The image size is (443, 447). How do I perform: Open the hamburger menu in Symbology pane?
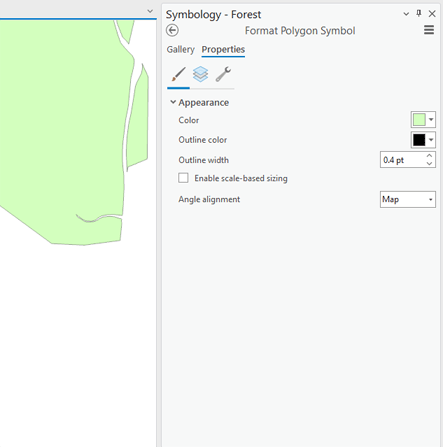(x=429, y=30)
